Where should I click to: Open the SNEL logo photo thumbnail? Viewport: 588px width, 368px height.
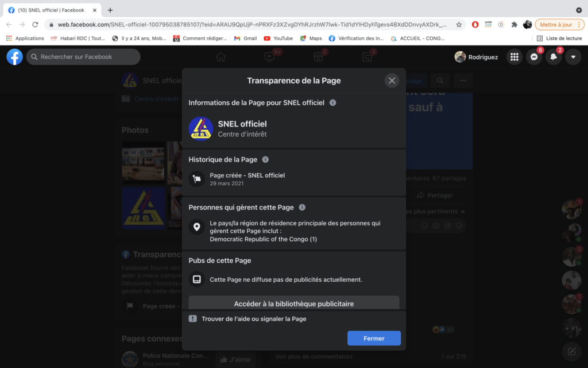[143, 208]
